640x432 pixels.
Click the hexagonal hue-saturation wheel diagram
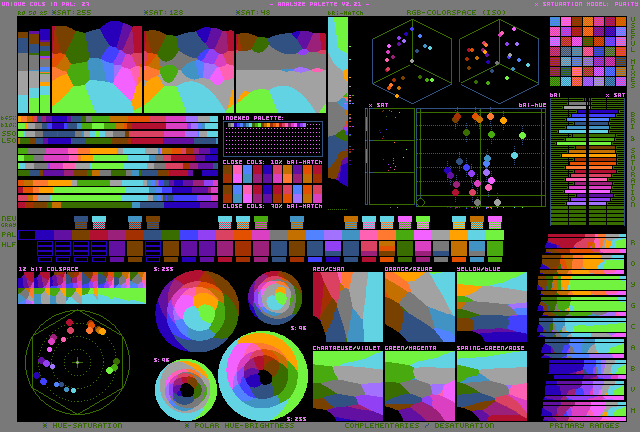pyautogui.click(x=78, y=362)
